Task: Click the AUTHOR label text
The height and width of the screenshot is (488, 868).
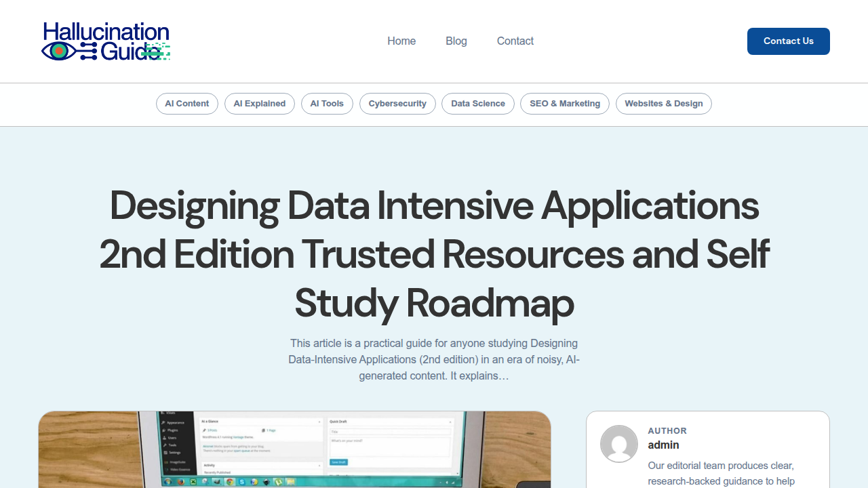Action: point(667,430)
